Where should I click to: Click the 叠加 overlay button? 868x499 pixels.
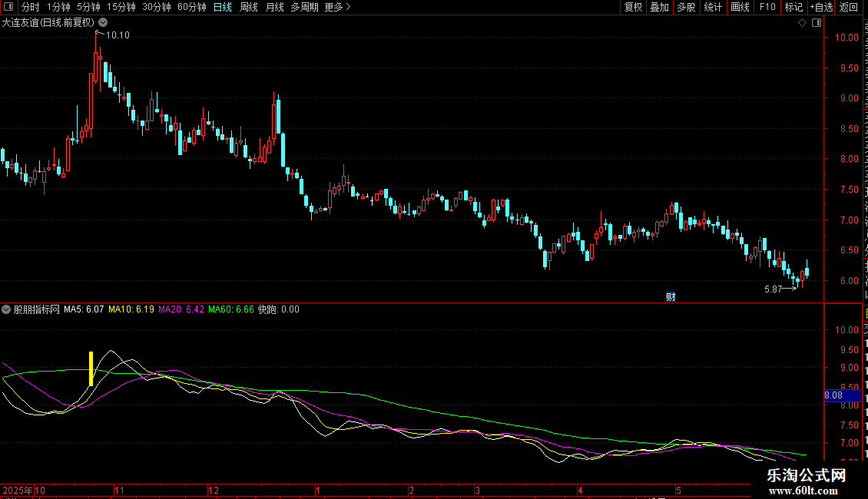660,7
